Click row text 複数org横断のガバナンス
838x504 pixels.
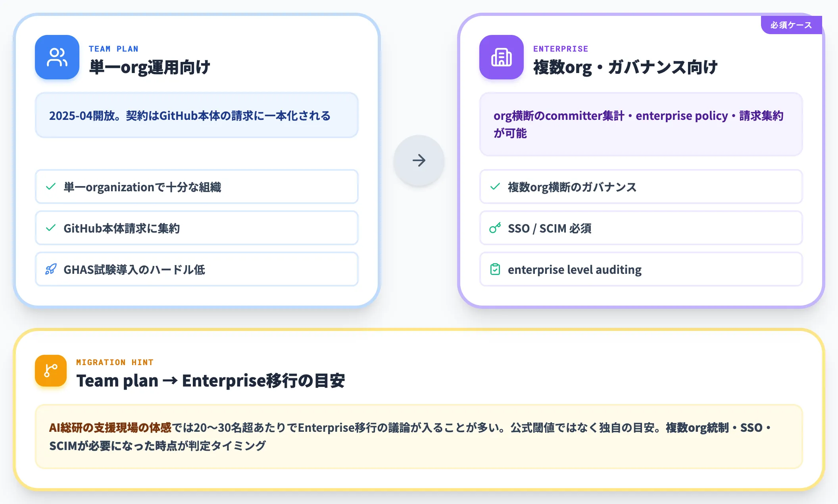572,187
